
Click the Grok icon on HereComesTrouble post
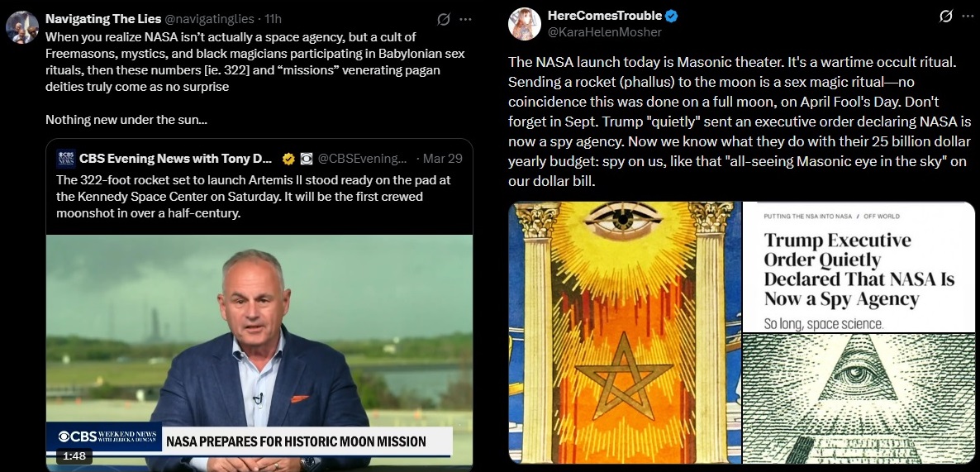pyautogui.click(x=945, y=17)
